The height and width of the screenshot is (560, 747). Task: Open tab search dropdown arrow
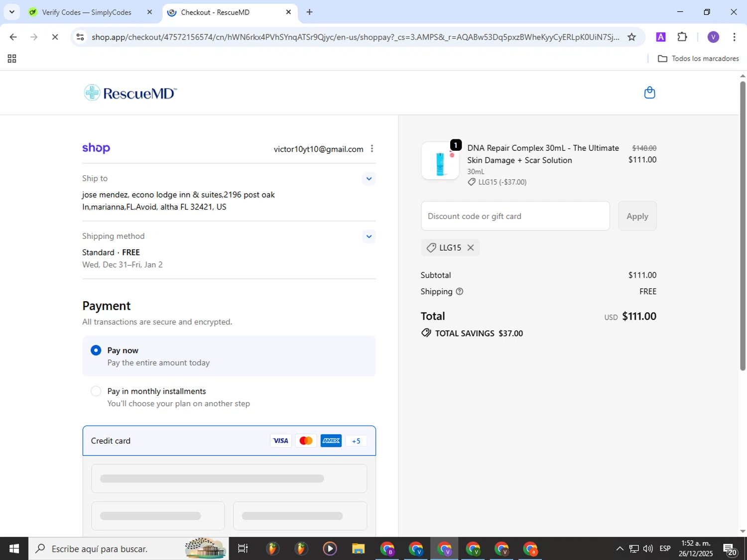[12, 12]
